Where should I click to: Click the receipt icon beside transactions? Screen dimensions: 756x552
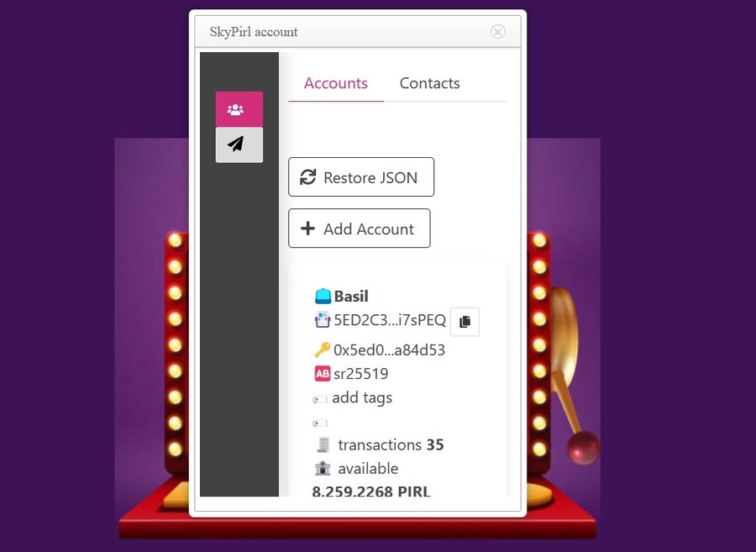point(323,445)
